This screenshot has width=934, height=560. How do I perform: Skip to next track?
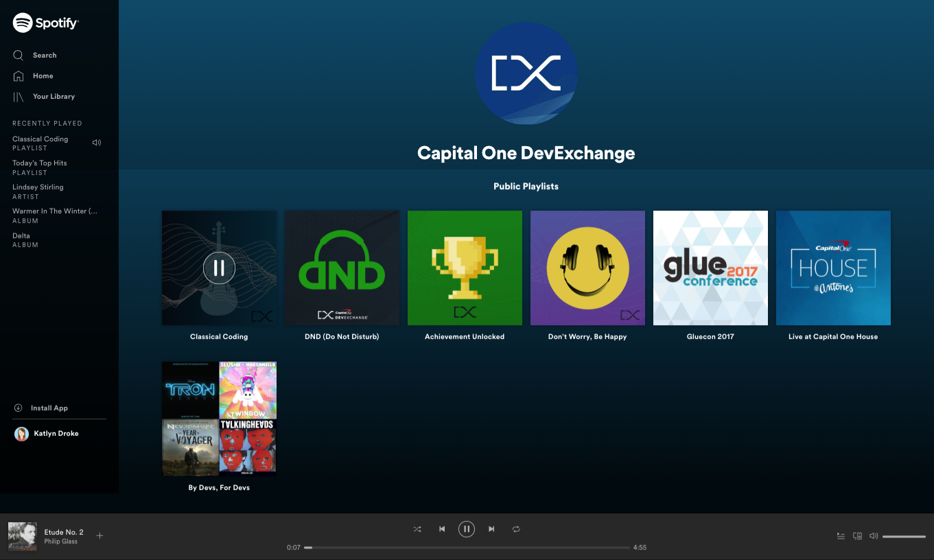(x=491, y=529)
